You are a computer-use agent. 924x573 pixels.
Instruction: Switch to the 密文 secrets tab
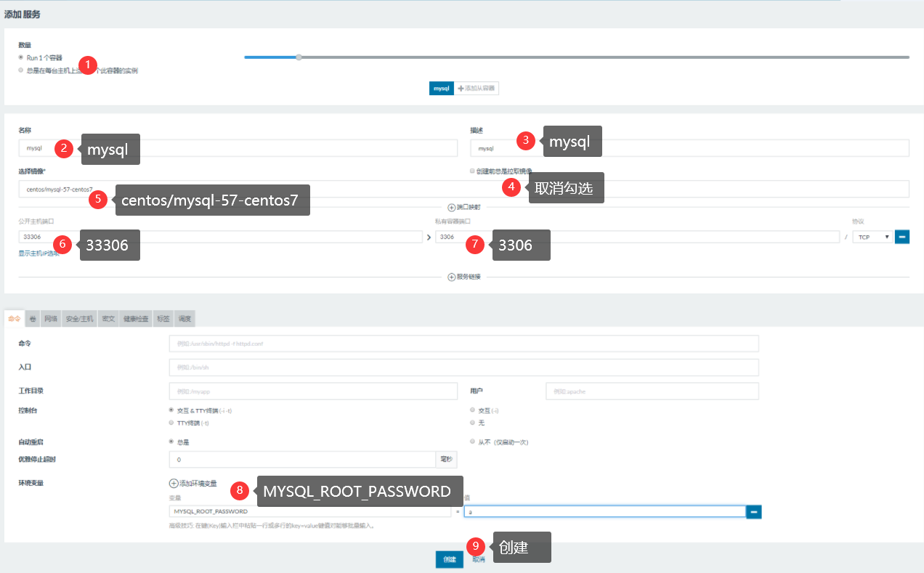(108, 319)
